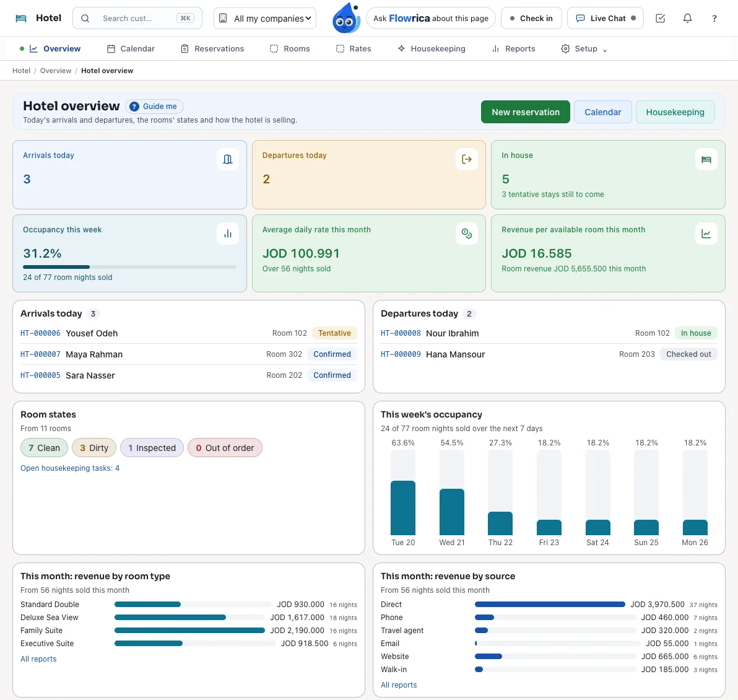Viewport: 738px width, 700px height.
Task: Ask Flowrica about this page
Action: click(x=431, y=19)
